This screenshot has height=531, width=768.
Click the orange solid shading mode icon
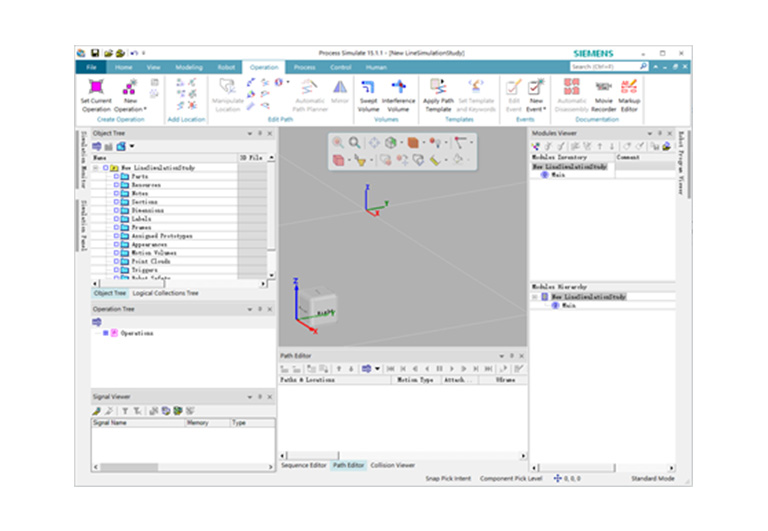click(x=413, y=143)
